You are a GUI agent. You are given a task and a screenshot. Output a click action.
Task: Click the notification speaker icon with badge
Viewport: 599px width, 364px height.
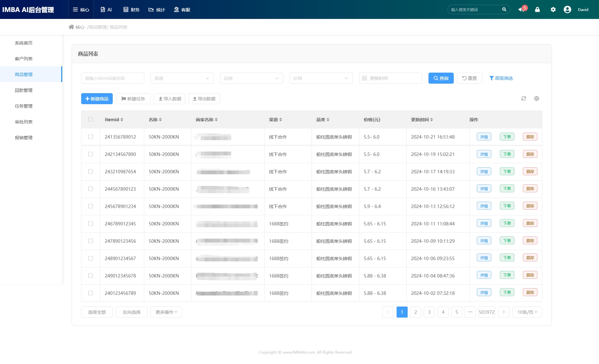pyautogui.click(x=522, y=9)
